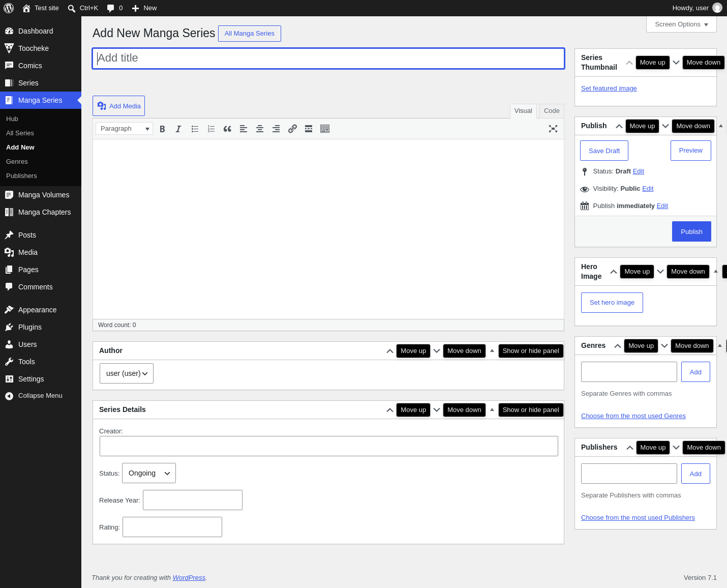The width and height of the screenshot is (727, 588).
Task: Open the Ctrl+K search command palette
Action: pos(83,8)
